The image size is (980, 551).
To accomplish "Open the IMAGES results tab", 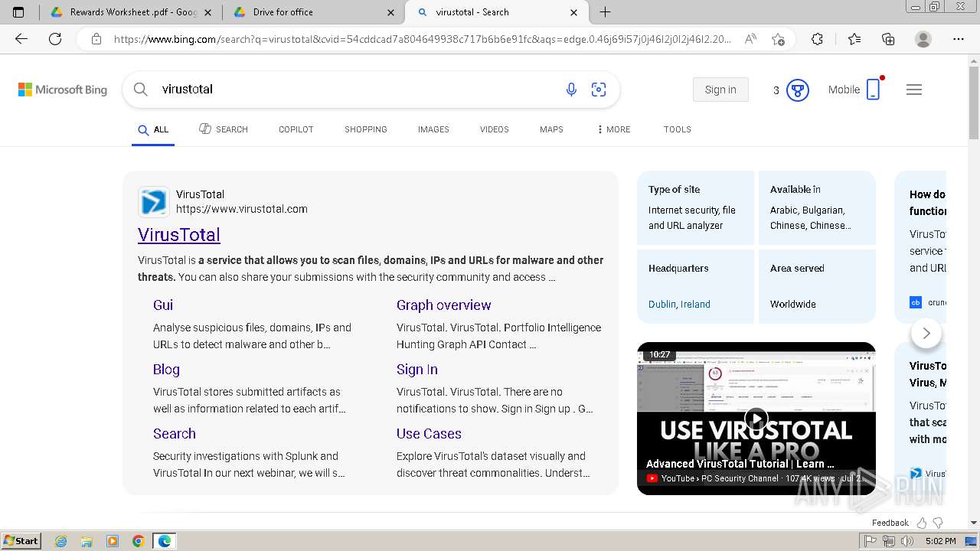I will [x=433, y=129].
